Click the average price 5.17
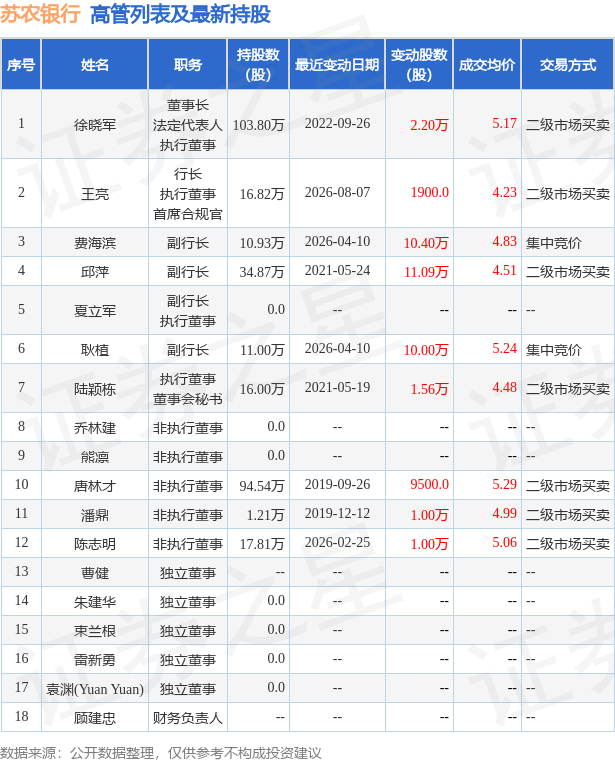 point(504,123)
